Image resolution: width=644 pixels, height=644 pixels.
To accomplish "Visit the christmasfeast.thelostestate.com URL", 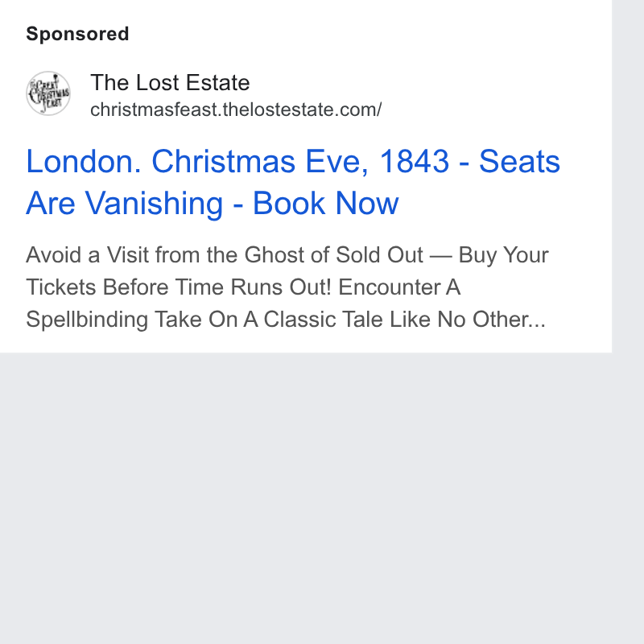I will click(236, 109).
